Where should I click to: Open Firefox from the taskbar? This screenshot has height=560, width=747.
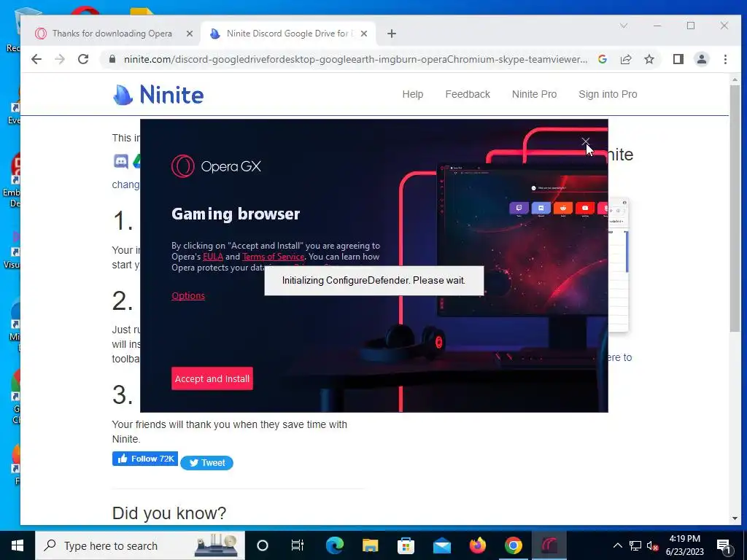477,545
